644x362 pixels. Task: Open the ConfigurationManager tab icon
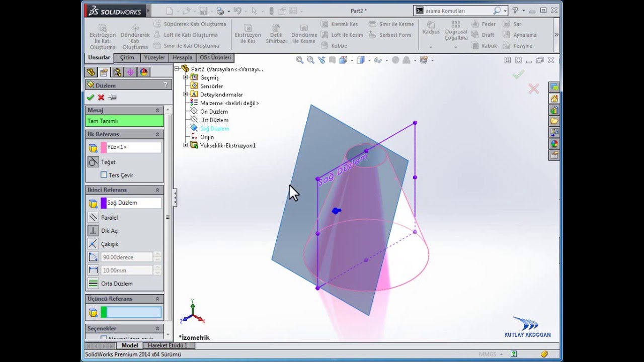[x=117, y=72]
